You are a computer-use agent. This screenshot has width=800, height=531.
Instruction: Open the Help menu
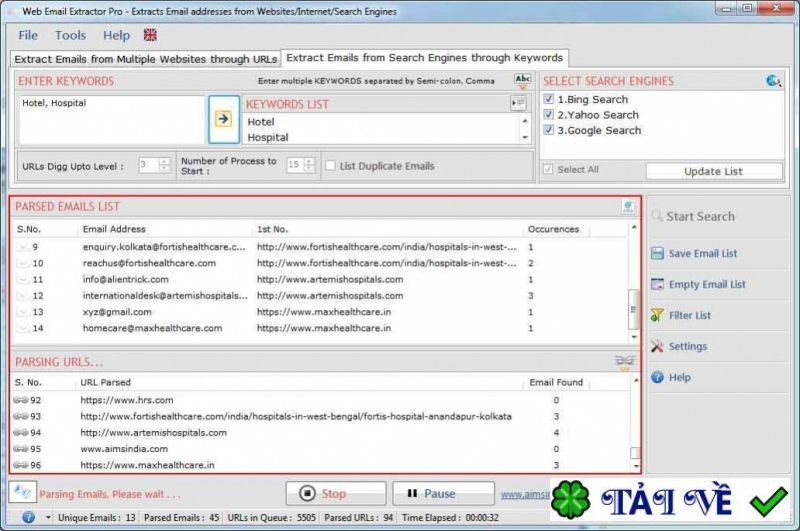click(x=116, y=35)
